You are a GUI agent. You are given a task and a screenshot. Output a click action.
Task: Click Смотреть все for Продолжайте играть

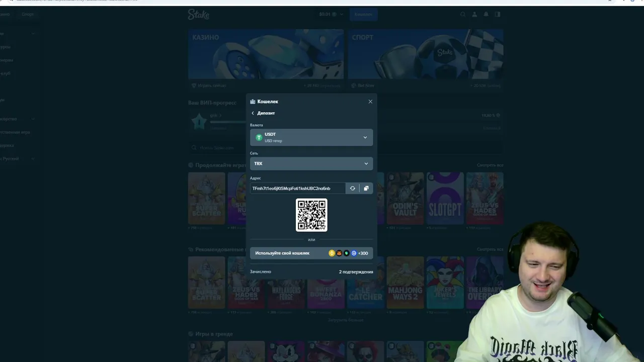click(x=490, y=165)
